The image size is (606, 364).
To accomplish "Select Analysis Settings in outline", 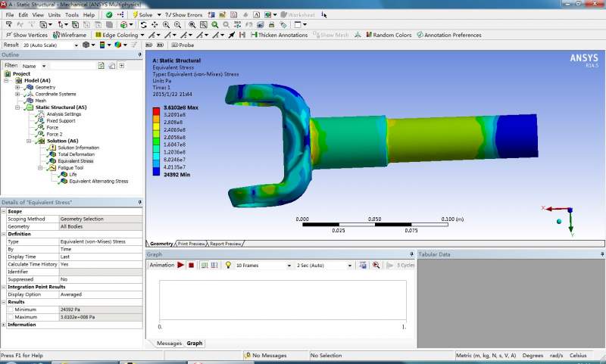I will 64,114.
